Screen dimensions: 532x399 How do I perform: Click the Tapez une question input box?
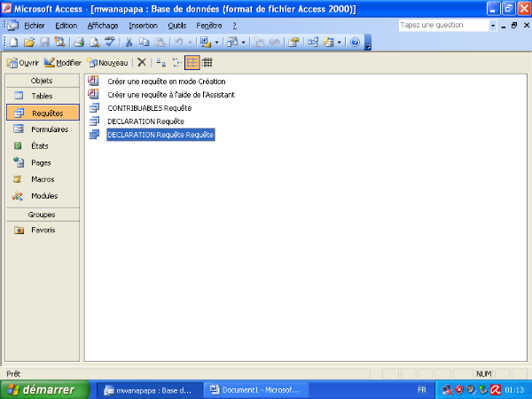pyautogui.click(x=444, y=26)
